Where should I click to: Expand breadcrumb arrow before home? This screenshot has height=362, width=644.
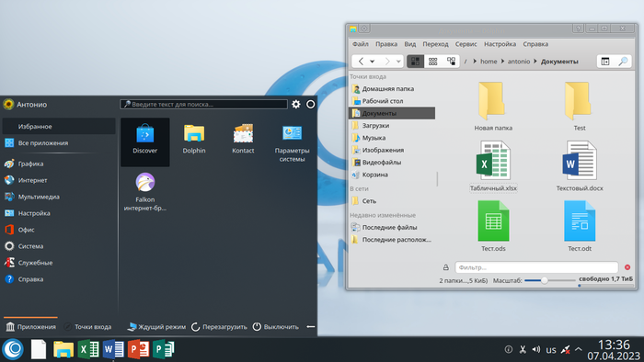[x=475, y=62]
